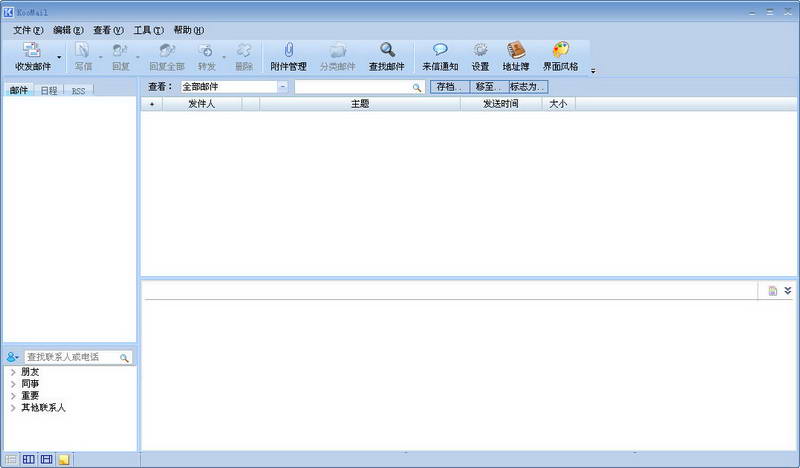Screen dimensions: 800x468
Task: Open the 查看(V) menu
Action: coord(108,30)
